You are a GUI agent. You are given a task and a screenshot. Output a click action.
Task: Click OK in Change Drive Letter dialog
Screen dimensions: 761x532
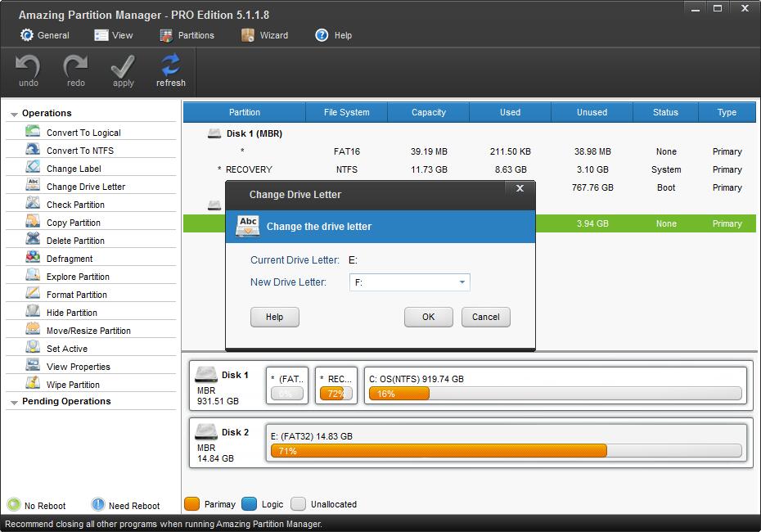click(x=429, y=317)
